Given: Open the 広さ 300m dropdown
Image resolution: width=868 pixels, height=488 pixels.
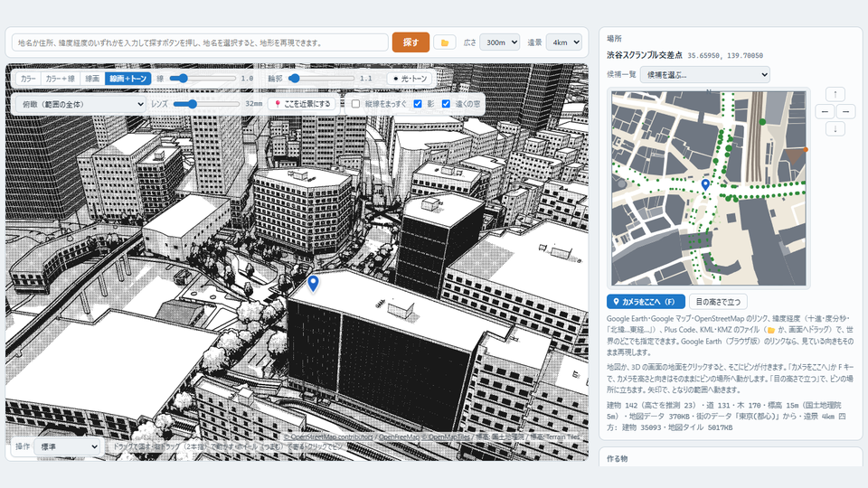Looking at the screenshot, I should [x=499, y=42].
